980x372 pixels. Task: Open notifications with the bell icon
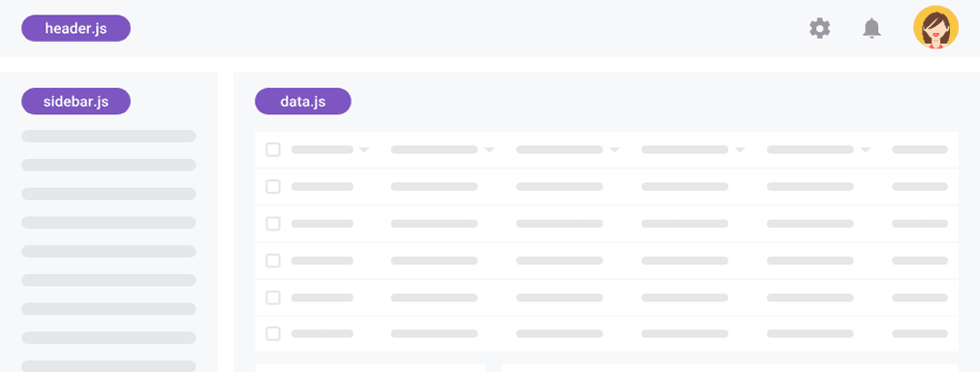pos(872,28)
